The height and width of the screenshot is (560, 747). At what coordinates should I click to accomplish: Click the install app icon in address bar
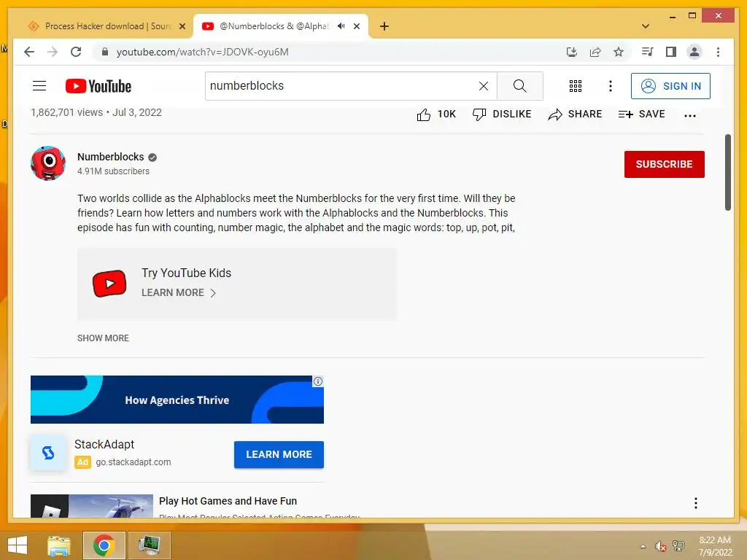click(572, 52)
